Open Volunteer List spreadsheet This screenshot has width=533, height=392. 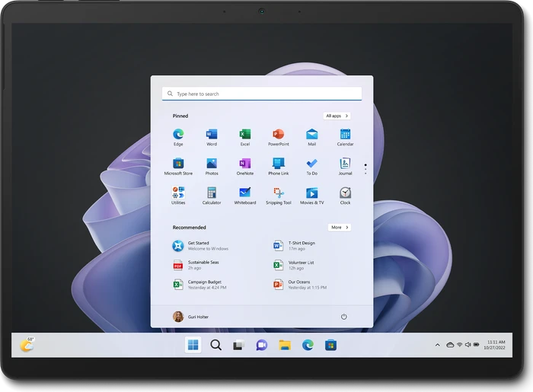(x=294, y=265)
